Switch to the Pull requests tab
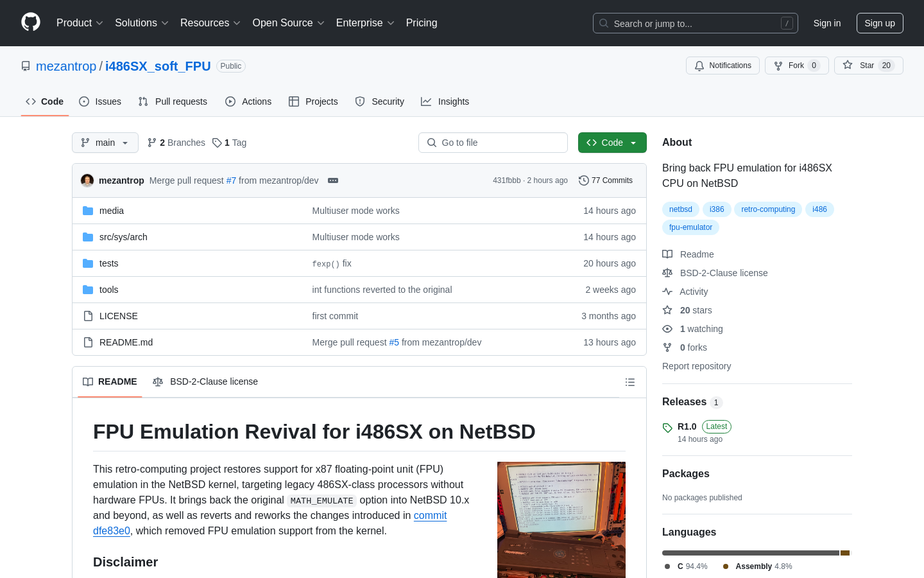This screenshot has width=924, height=578. point(173,101)
